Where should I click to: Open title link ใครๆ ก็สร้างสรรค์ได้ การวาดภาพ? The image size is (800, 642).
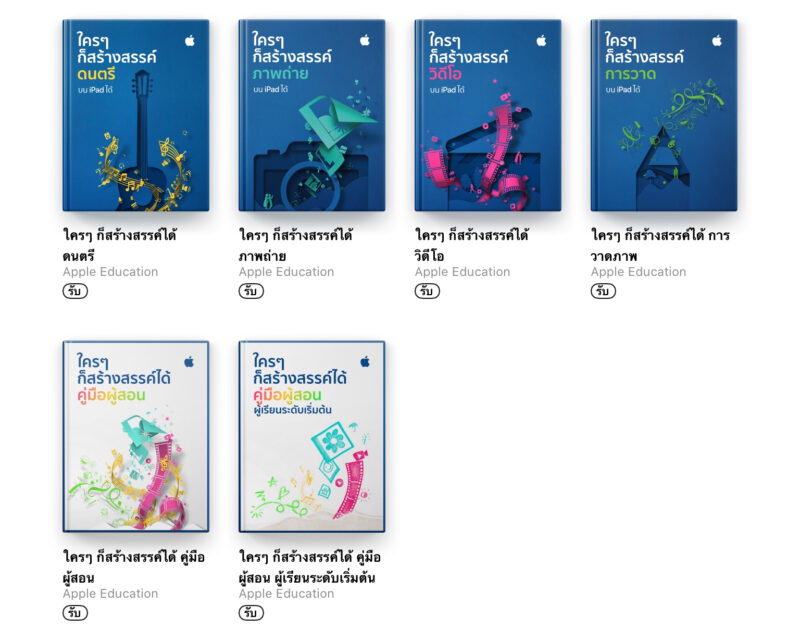(660, 245)
